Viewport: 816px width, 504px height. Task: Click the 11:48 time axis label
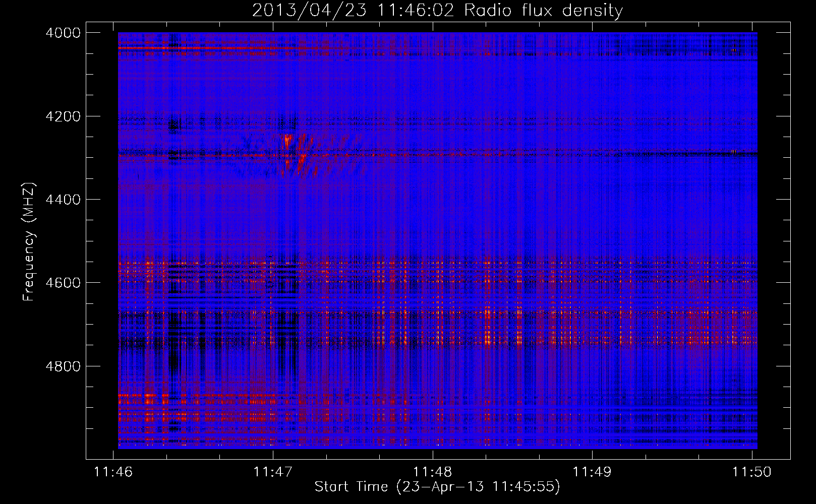[x=432, y=472]
